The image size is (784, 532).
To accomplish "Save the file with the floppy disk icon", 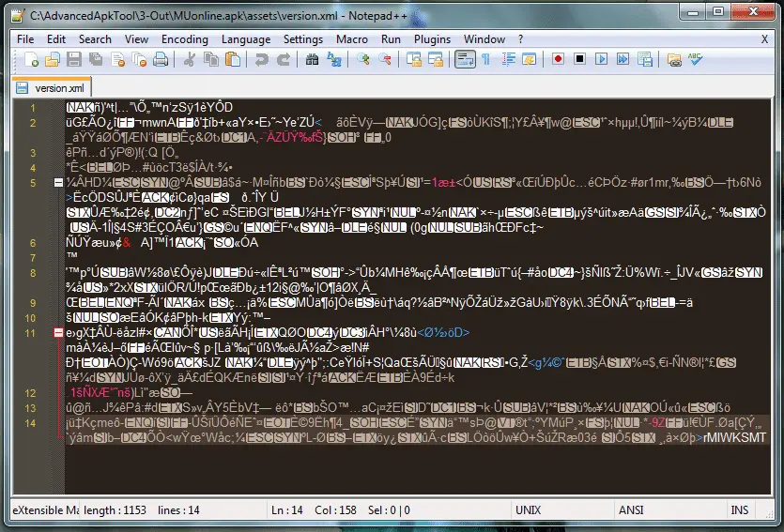I will (74, 60).
